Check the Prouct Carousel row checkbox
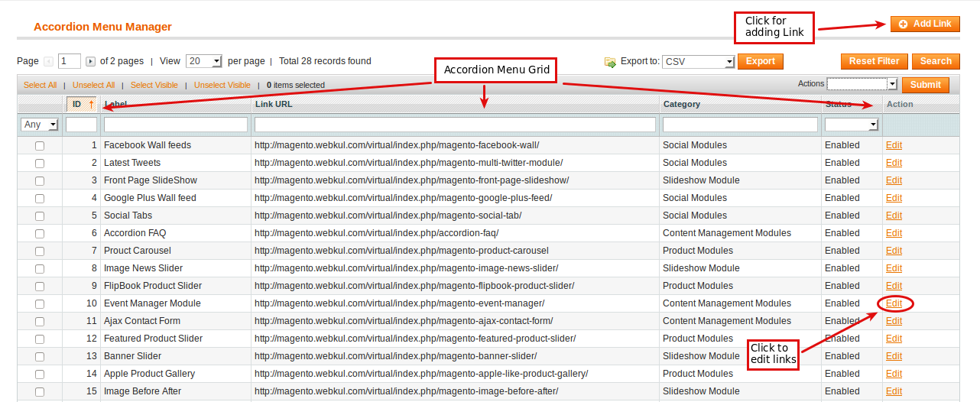Screen dimensions: 980x402 tap(40, 251)
